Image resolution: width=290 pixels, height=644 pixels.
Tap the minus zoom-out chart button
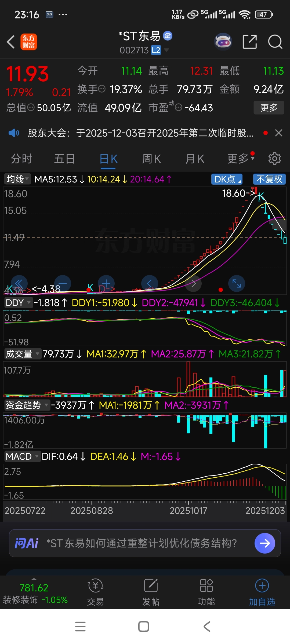pyautogui.click(x=63, y=283)
